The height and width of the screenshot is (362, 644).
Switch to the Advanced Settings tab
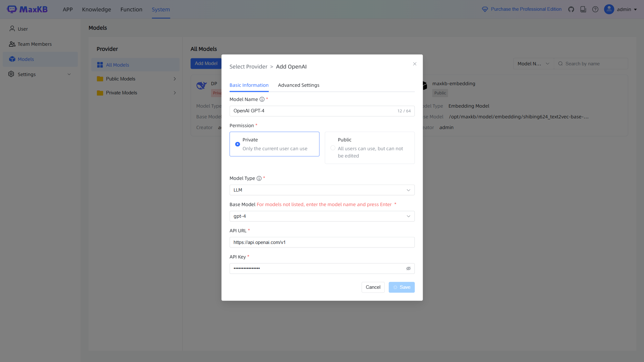[298, 85]
